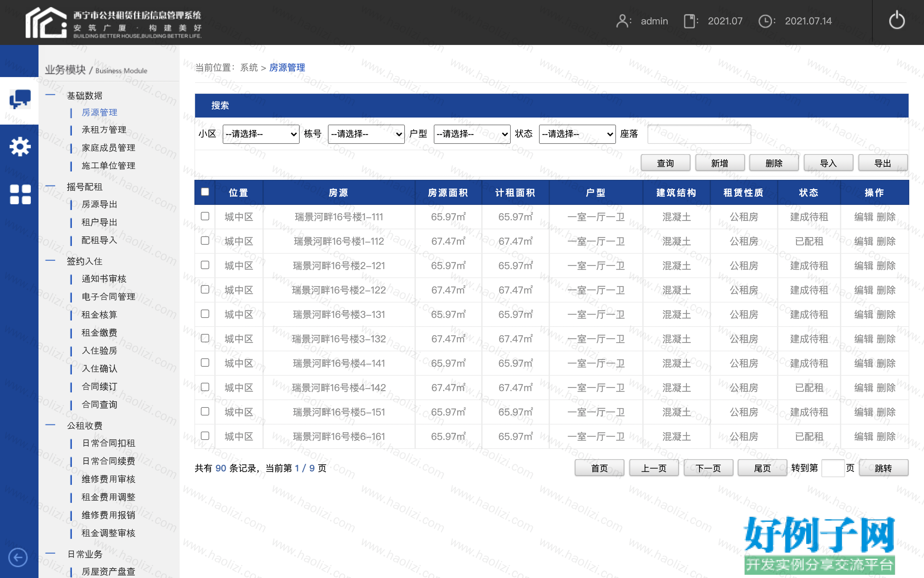924x578 pixels.
Task: Open the 户型 dropdown
Action: pyautogui.click(x=472, y=134)
